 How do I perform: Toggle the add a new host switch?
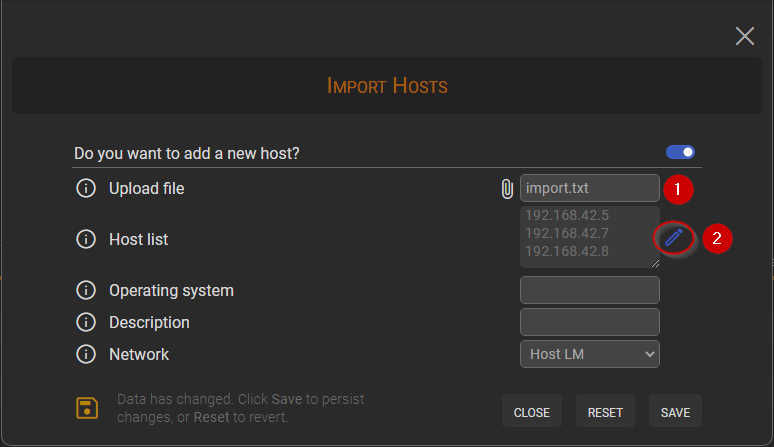[x=680, y=152]
